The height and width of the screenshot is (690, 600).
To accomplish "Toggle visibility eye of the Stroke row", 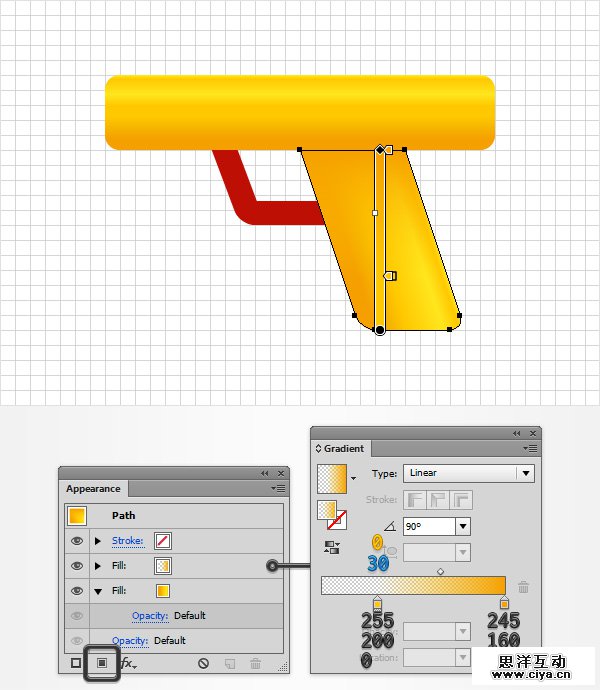I will click(x=77, y=541).
